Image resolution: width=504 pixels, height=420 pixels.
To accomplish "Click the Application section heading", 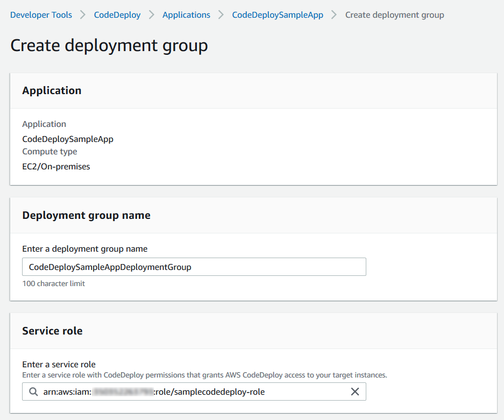I will pos(52,91).
